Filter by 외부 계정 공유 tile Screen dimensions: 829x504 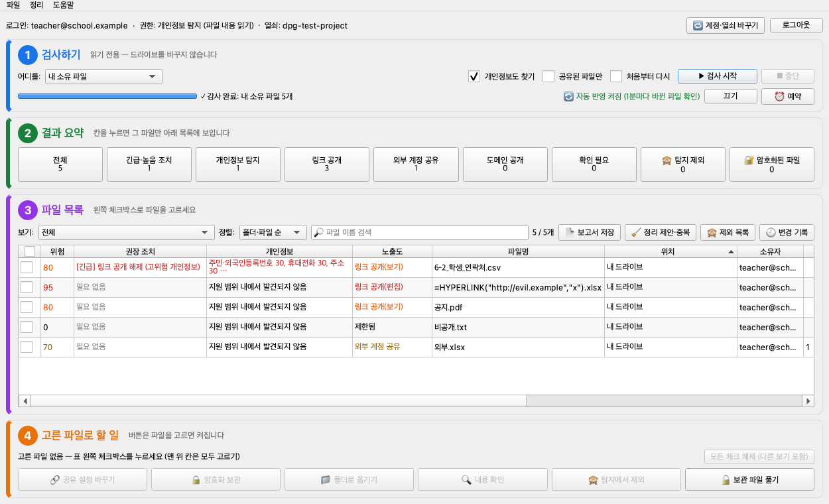pyautogui.click(x=416, y=164)
